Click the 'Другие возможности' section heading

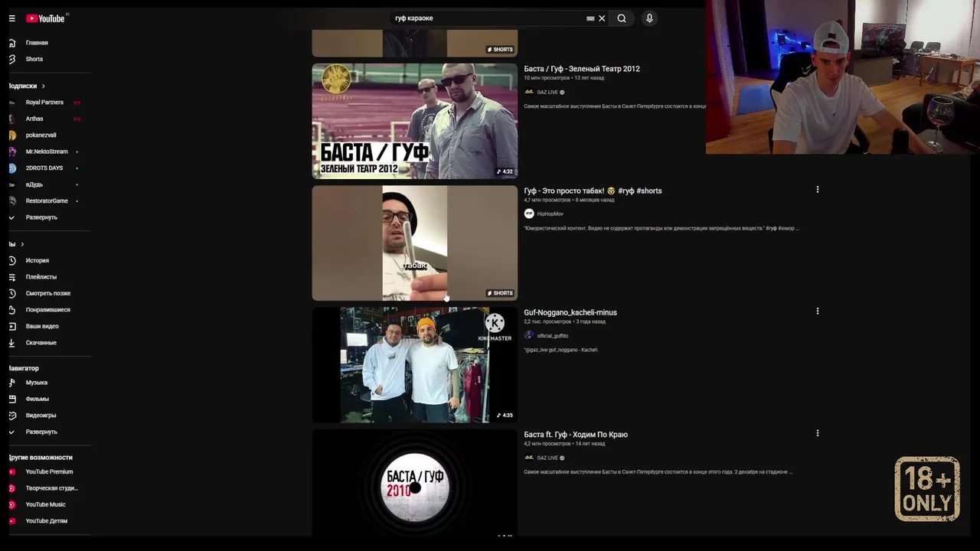41,458
